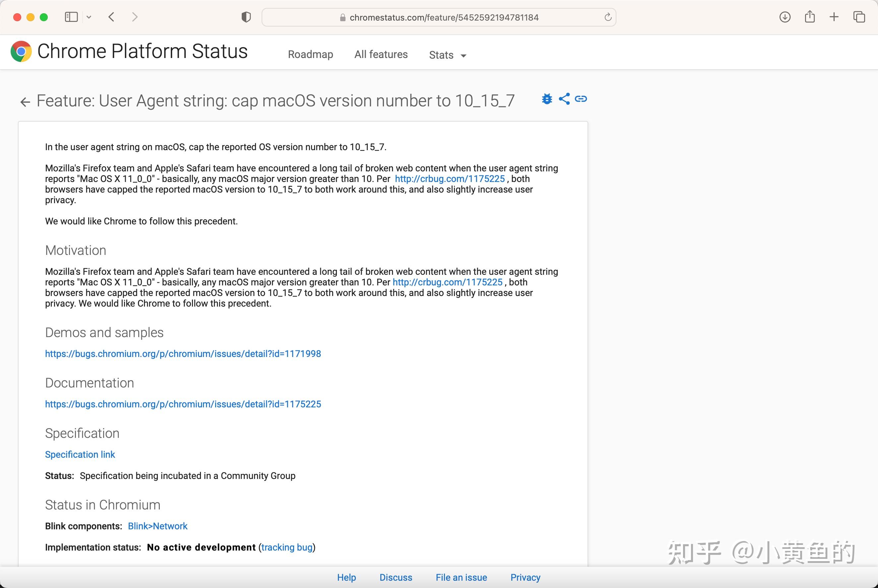Click the Status in Chromium heading

(102, 505)
